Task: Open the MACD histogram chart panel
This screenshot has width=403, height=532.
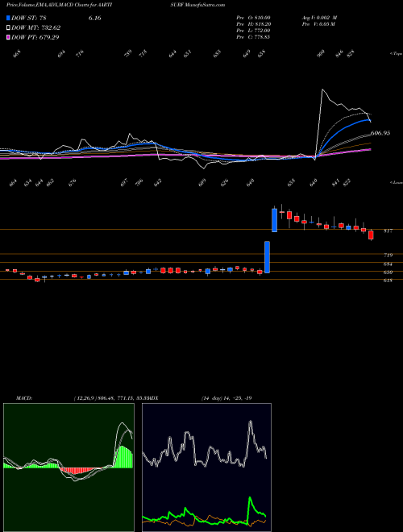Action: [69, 468]
